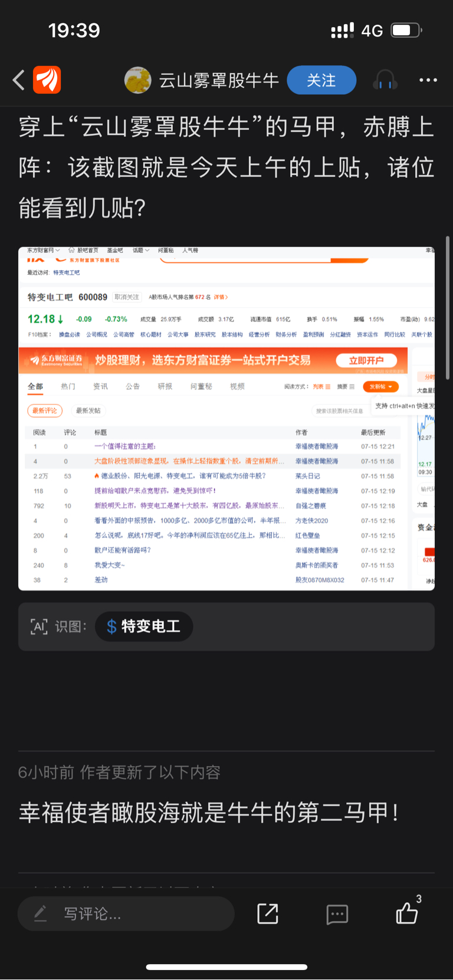Image resolution: width=453 pixels, height=980 pixels.
Task: Tap the back arrow icon
Action: pos(19,80)
